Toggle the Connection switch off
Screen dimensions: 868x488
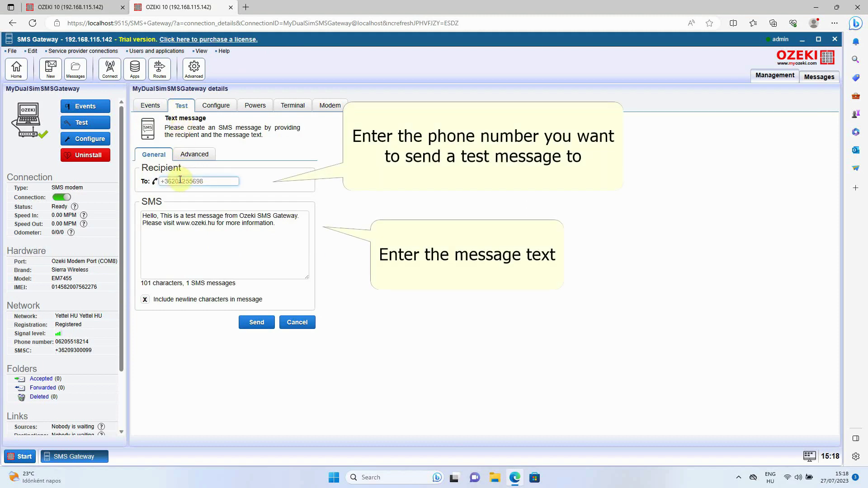point(61,197)
